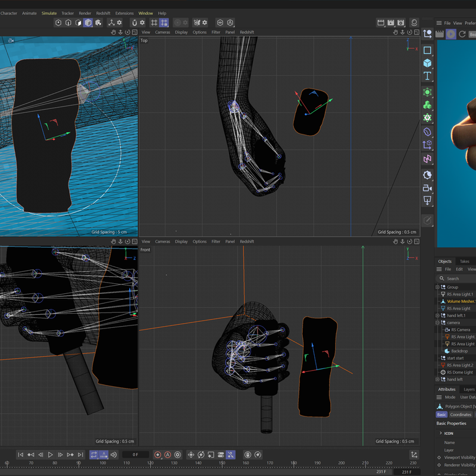The width and height of the screenshot is (476, 476).
Task: Open Edit Render Settings clapperboard gear icon
Action: (400, 23)
